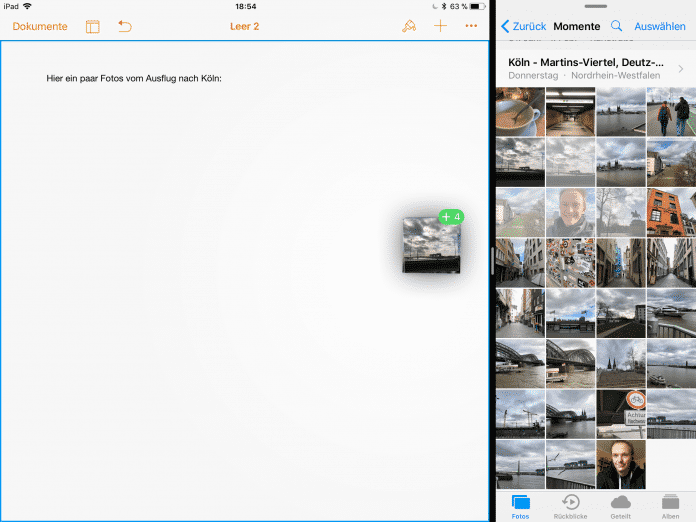Open the three-dots more menu

(471, 26)
